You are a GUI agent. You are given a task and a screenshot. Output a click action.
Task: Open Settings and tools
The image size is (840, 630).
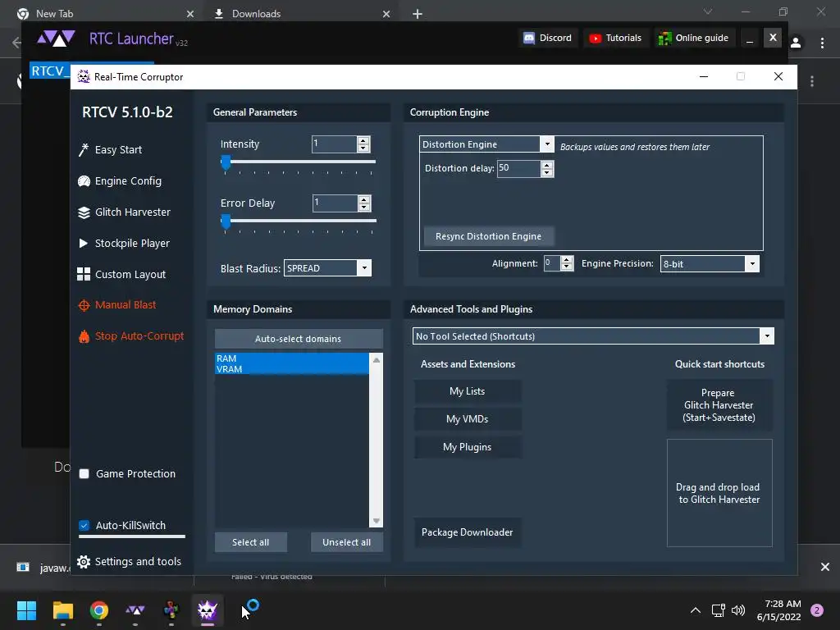click(138, 561)
